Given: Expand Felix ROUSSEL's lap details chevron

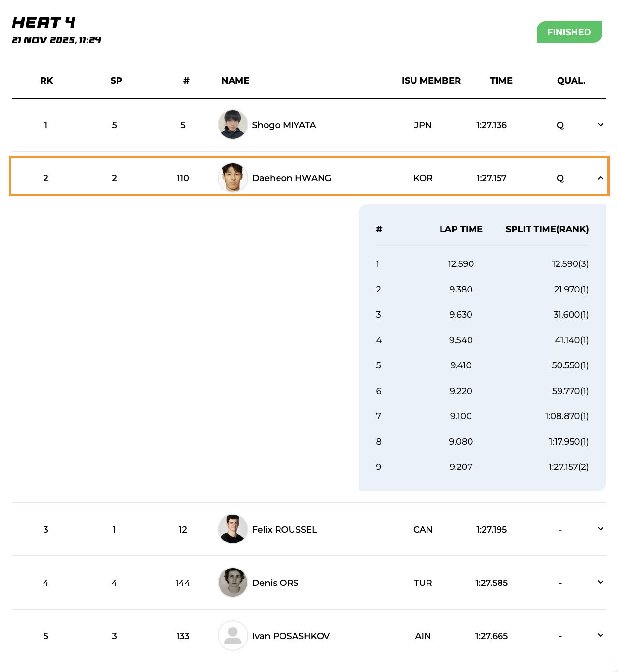Looking at the screenshot, I should click(x=600, y=529).
